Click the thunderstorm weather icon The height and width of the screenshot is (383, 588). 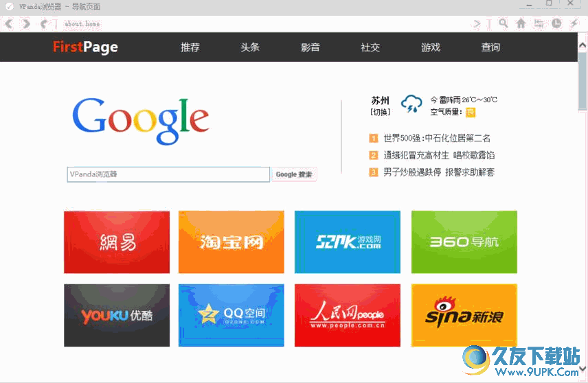411,104
